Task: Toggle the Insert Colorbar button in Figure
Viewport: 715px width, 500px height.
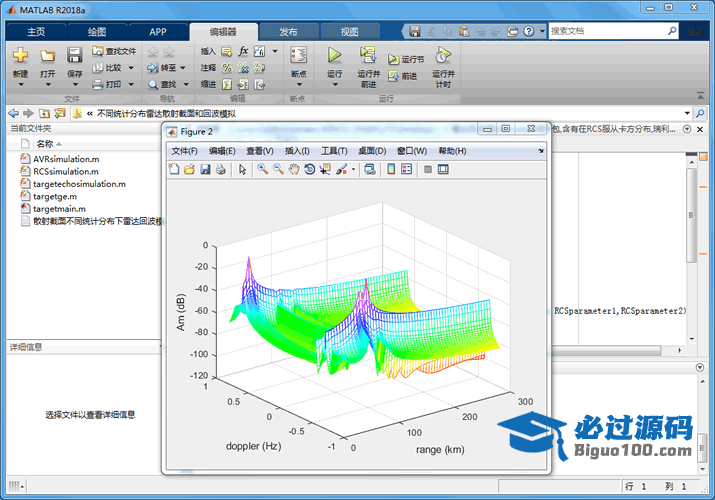Action: pos(391,170)
